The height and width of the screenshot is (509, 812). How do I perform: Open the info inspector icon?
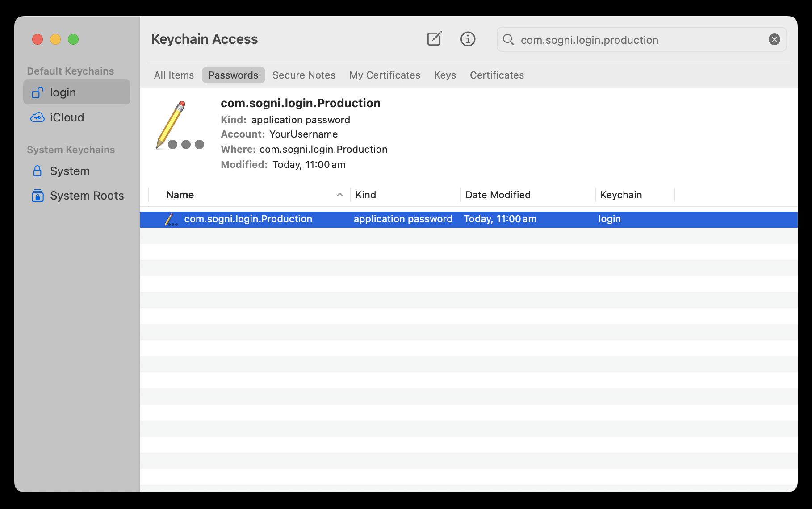click(x=468, y=39)
